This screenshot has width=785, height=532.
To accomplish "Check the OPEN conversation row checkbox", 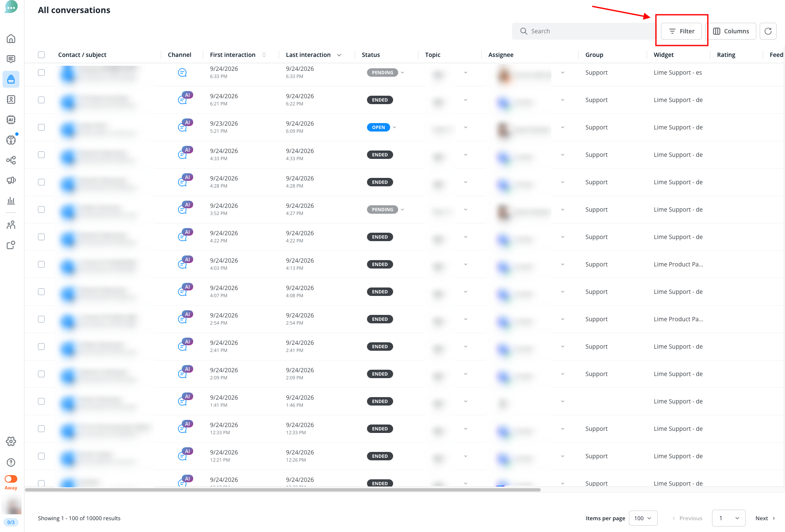I will (x=41, y=127).
